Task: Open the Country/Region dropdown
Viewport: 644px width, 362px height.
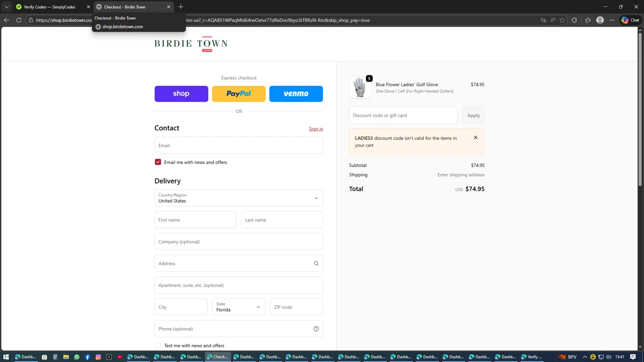Action: pos(239,198)
